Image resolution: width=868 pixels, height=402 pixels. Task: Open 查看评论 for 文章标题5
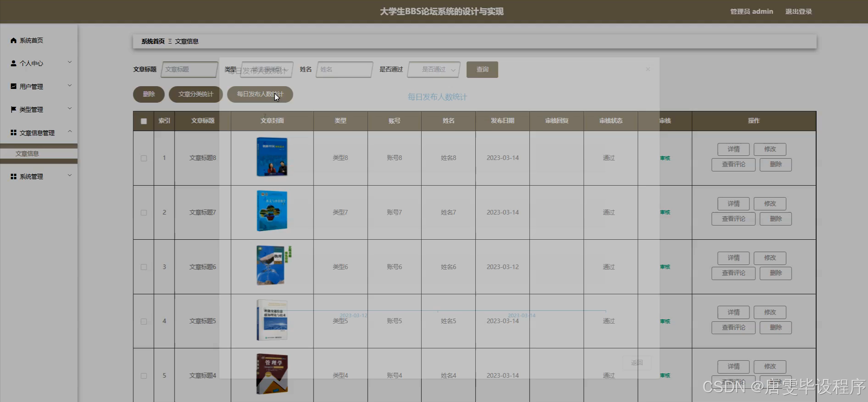734,328
